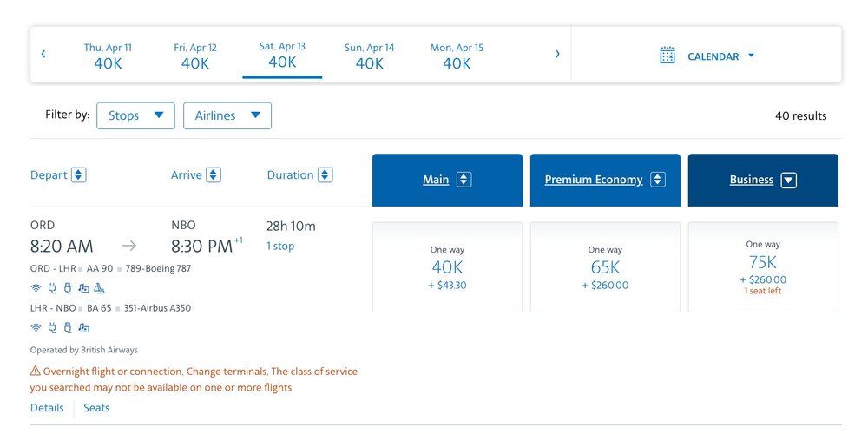
Task: Click the entertainment icon for flight BA 65
Action: tap(83, 328)
